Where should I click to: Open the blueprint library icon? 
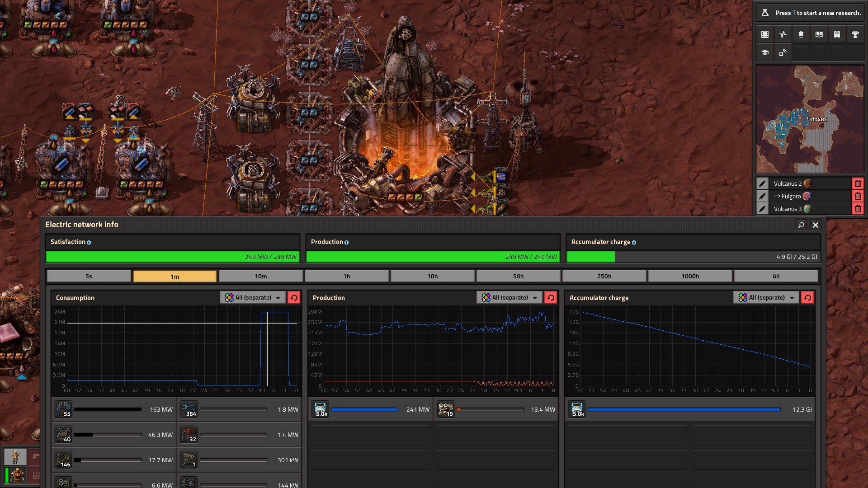[764, 34]
